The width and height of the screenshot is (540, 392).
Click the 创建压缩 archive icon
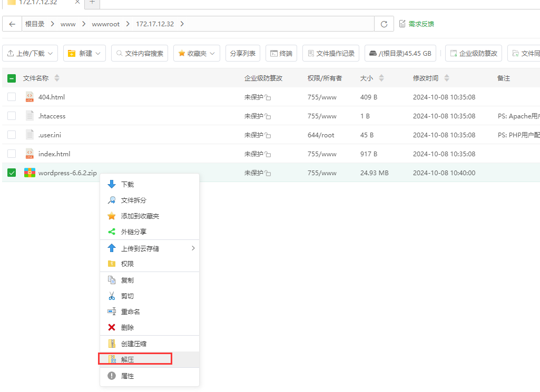pyautogui.click(x=112, y=344)
